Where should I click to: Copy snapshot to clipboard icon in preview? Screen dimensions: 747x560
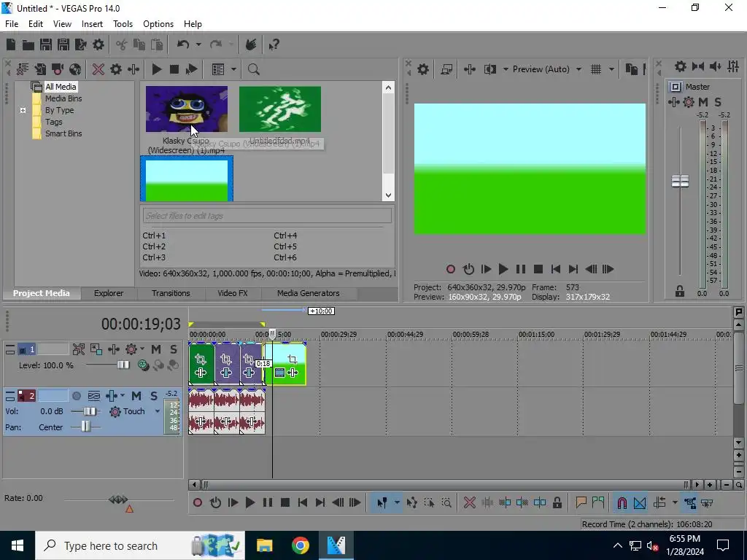pos(631,69)
